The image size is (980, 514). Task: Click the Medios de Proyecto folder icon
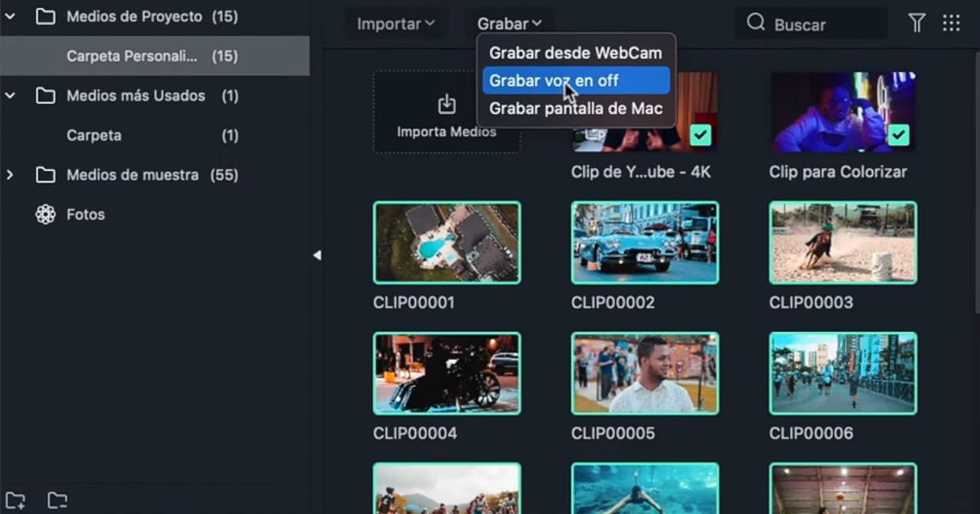pyautogui.click(x=45, y=16)
